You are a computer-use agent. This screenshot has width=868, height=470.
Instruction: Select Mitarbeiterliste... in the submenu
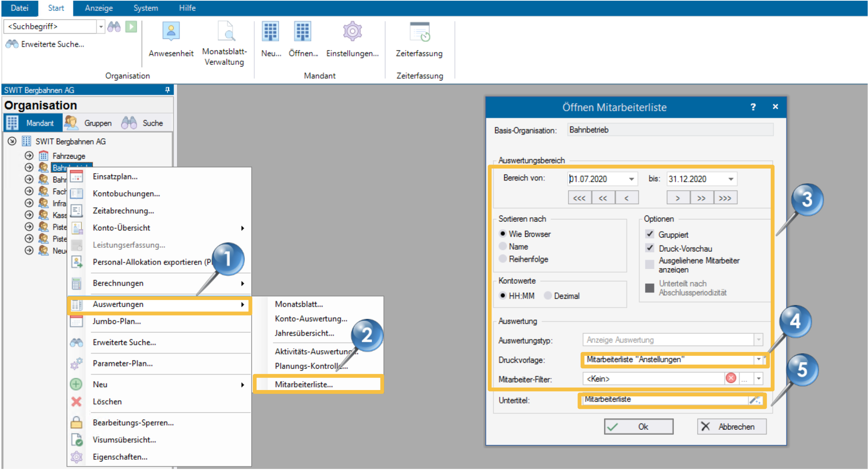coord(304,384)
